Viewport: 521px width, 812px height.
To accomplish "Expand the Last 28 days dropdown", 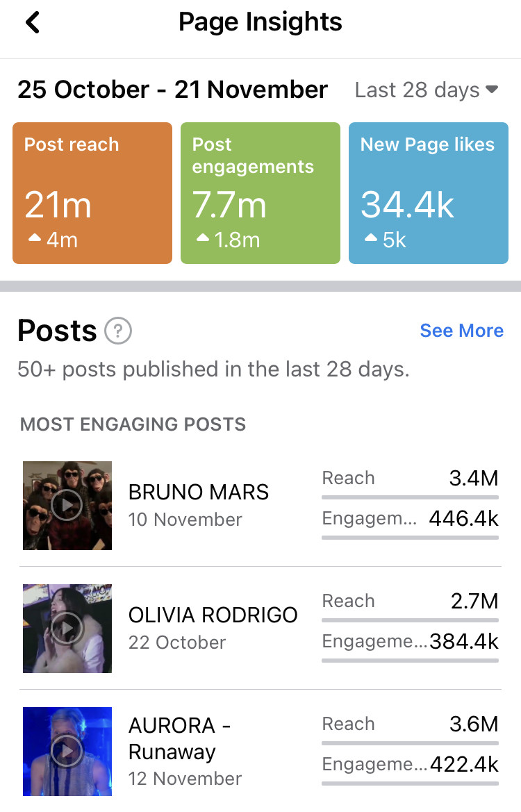I will [427, 90].
